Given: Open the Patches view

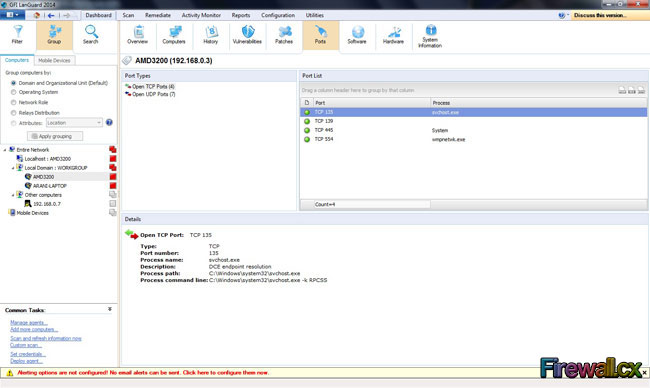Looking at the screenshot, I should [x=284, y=35].
